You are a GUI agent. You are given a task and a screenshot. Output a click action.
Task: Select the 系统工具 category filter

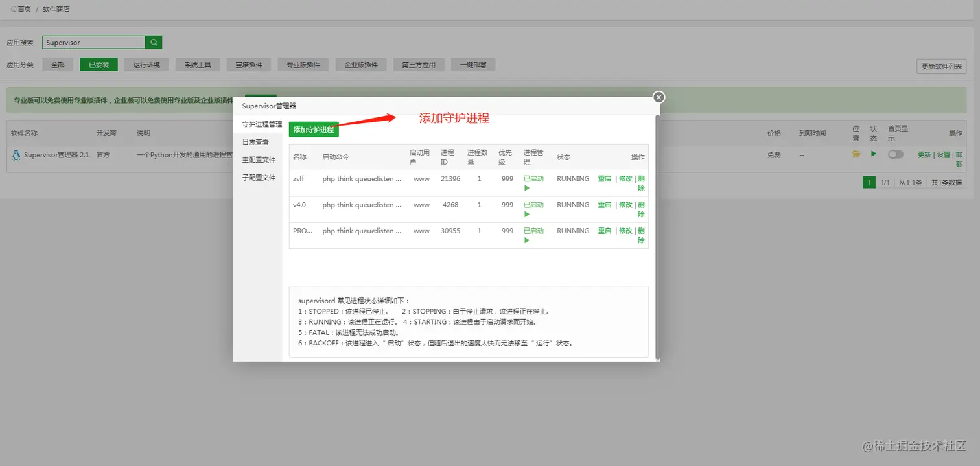tap(198, 65)
